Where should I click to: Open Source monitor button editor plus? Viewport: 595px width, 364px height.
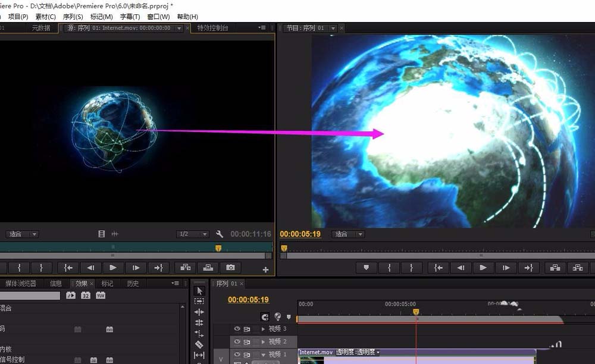pyautogui.click(x=265, y=269)
